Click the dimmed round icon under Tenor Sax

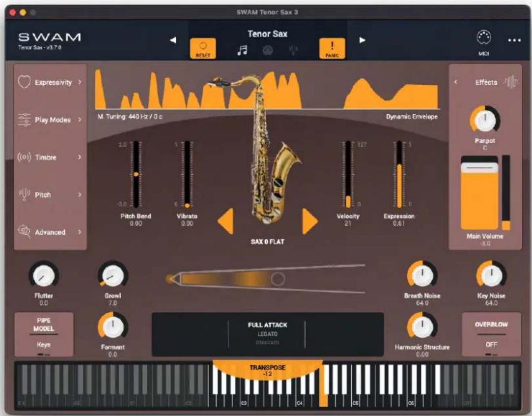(268, 51)
